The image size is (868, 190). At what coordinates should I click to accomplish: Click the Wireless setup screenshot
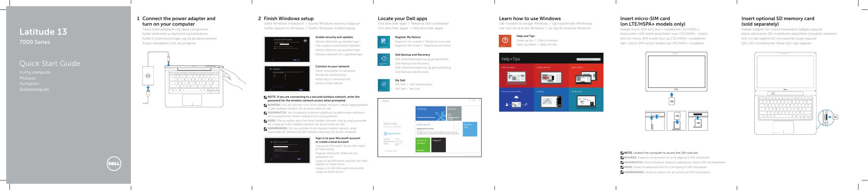[287, 78]
